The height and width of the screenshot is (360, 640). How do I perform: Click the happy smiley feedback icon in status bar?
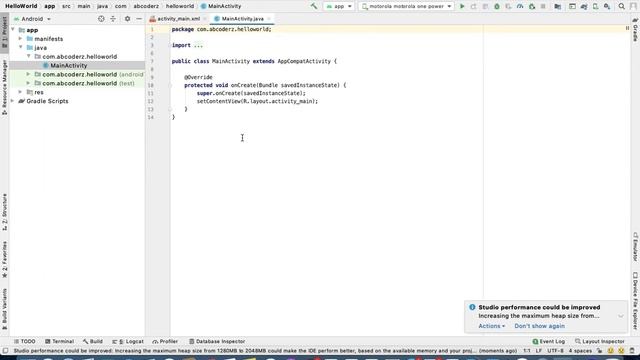[611, 351]
